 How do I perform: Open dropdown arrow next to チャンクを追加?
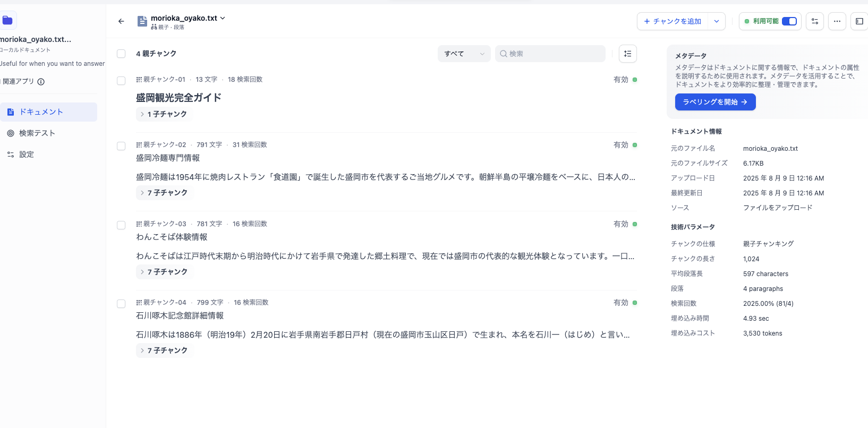[717, 21]
